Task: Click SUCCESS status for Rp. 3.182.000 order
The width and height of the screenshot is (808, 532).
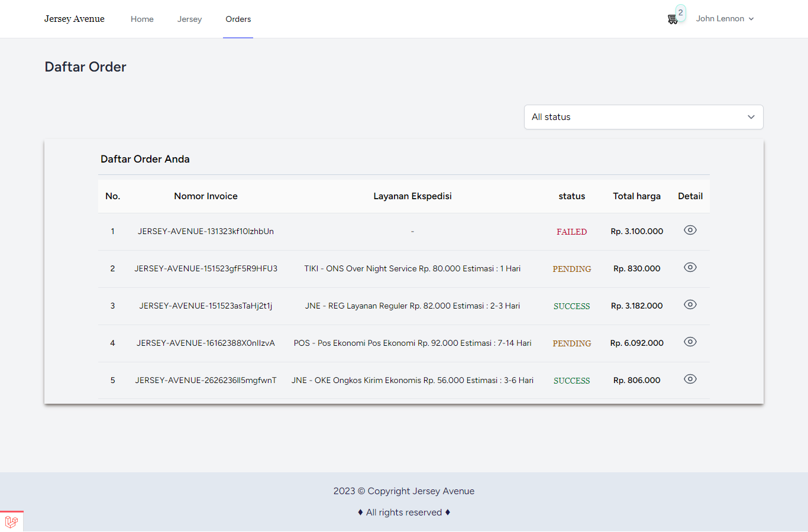Action: 571,306
